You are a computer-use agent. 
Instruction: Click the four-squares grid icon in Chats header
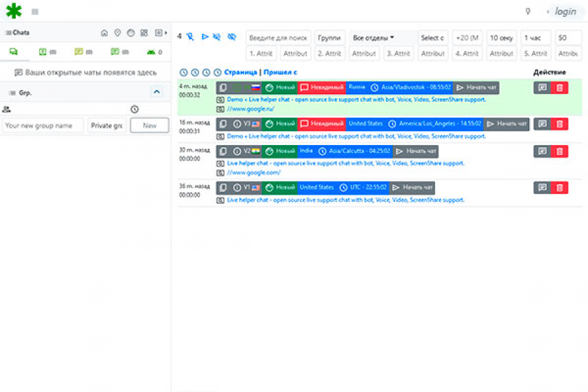point(144,33)
